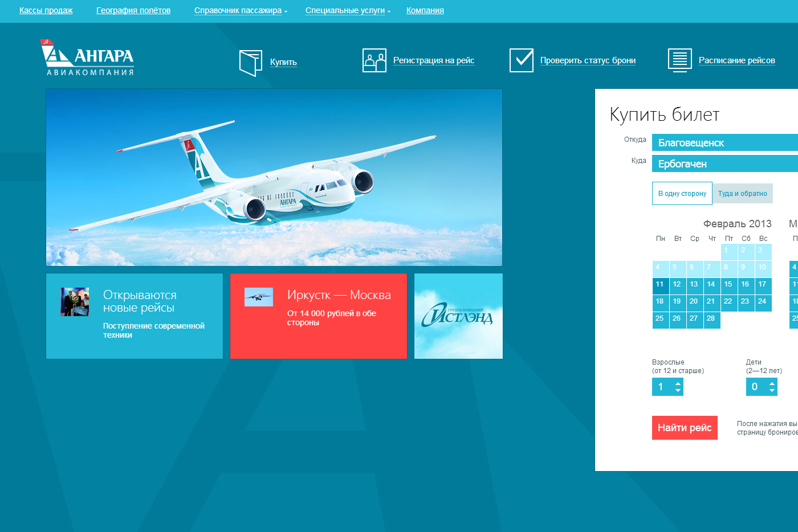The image size is (798, 532).
Task: Select the round trip option Туда и обратно
Action: (742, 194)
